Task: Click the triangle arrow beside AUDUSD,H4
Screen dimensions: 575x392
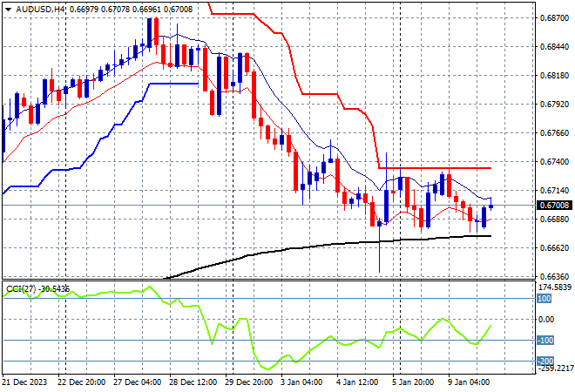Action: 8,8
